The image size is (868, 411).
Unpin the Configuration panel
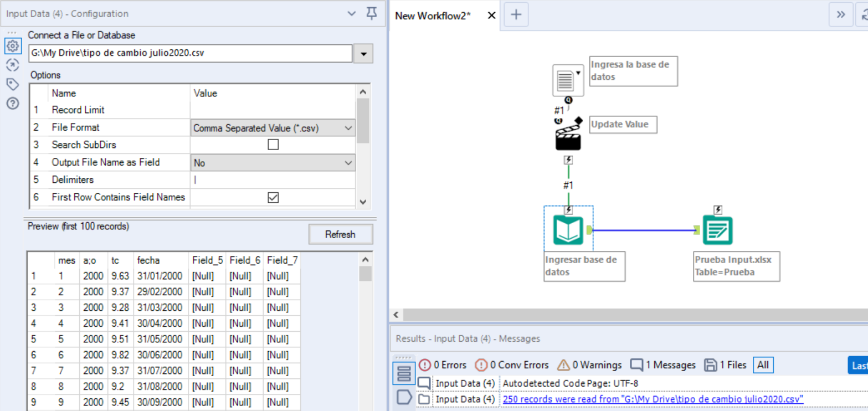pyautogui.click(x=371, y=13)
